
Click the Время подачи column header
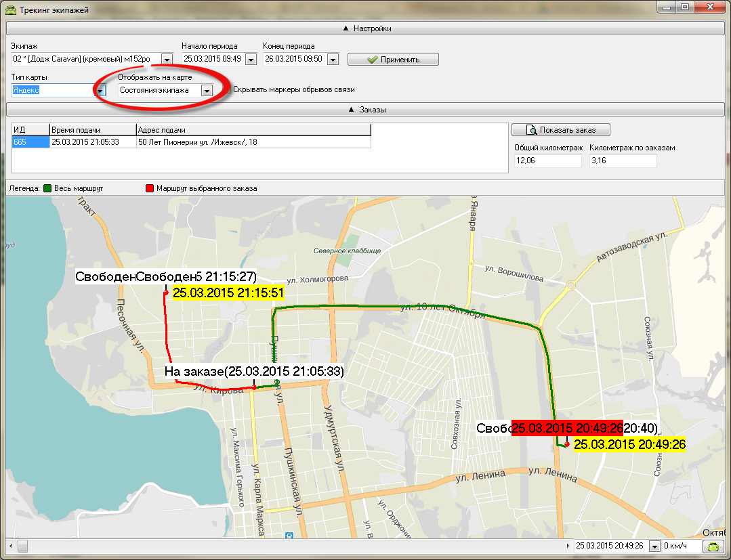[91, 130]
